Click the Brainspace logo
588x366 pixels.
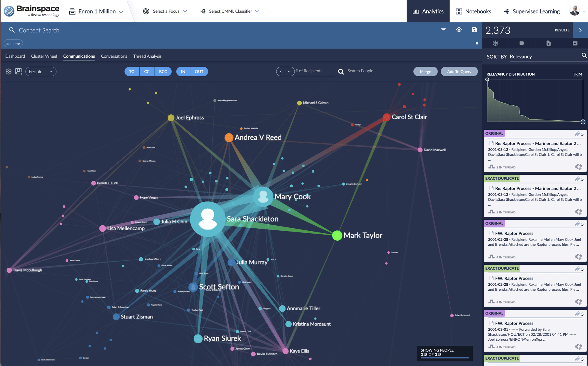(x=32, y=11)
